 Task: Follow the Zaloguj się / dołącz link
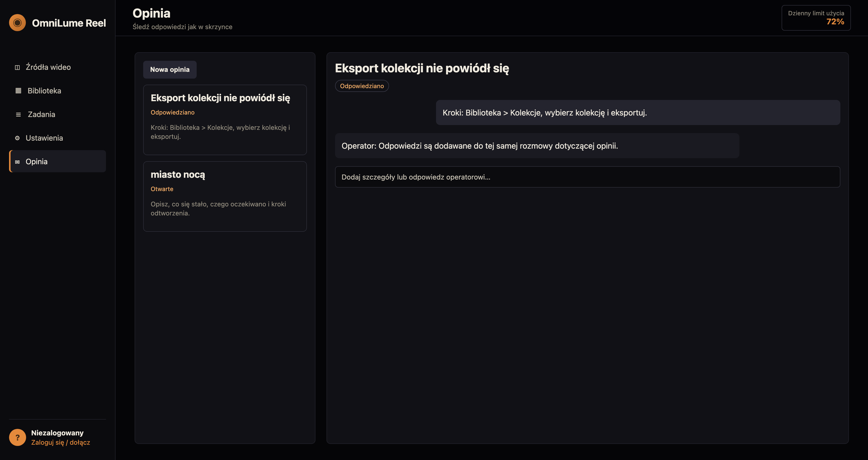click(61, 442)
